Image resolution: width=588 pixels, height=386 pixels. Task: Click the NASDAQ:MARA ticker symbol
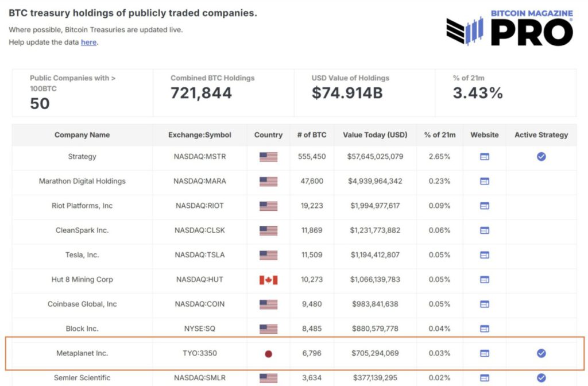(x=200, y=181)
